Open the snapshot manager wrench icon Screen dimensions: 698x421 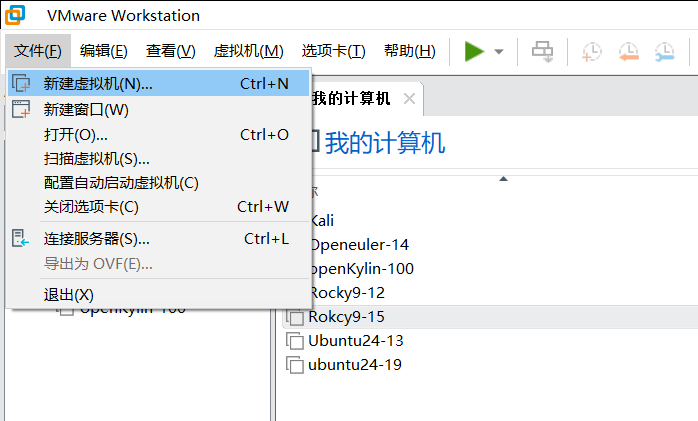coord(665,52)
